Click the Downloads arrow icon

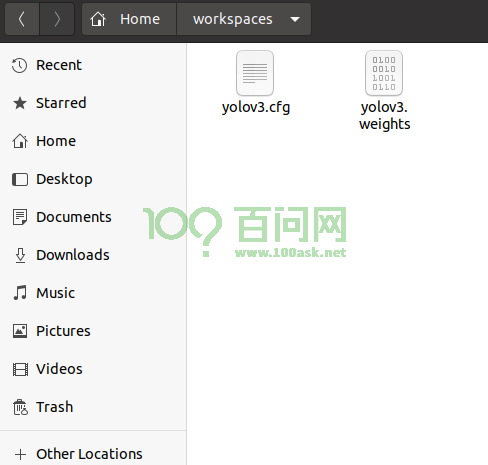(x=20, y=255)
